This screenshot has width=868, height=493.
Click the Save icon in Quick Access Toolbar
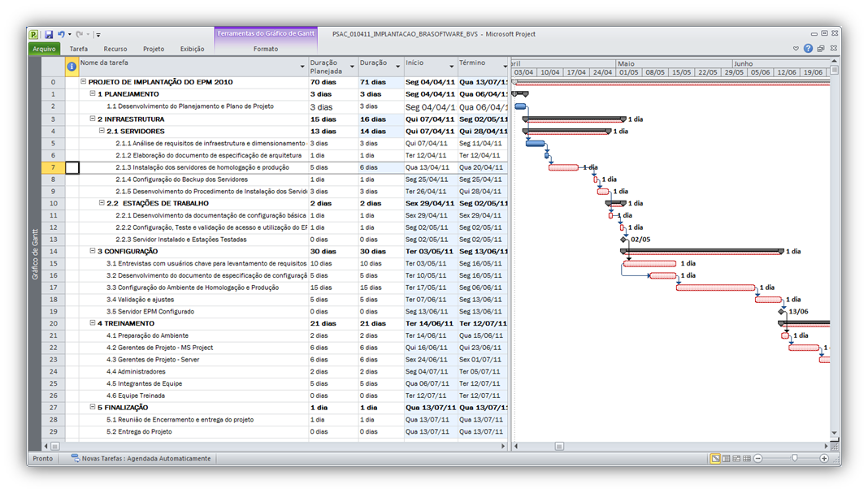click(50, 33)
